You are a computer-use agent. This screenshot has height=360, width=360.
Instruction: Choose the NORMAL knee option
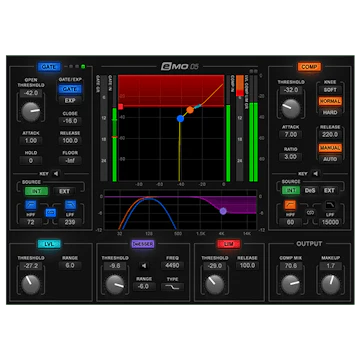click(330, 101)
